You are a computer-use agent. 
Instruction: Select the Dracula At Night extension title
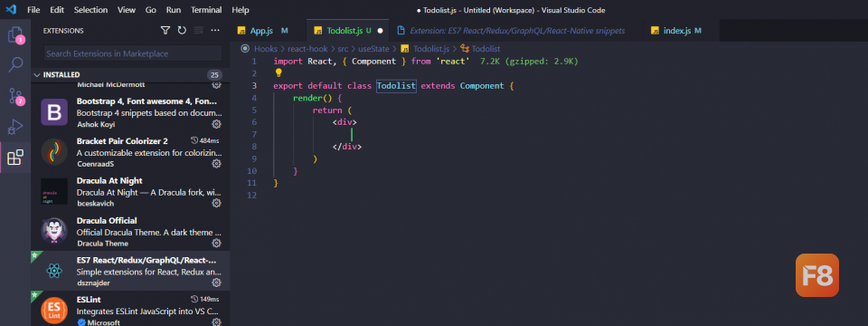(109, 181)
